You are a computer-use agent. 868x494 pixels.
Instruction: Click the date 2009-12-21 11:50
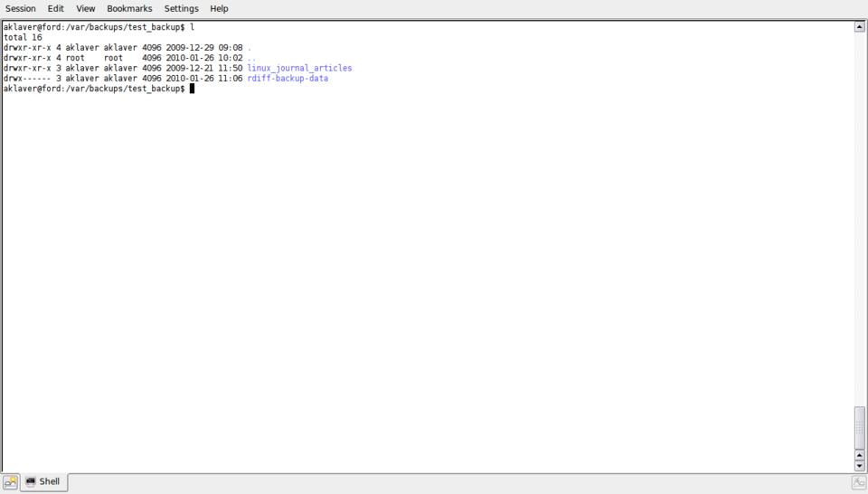(204, 68)
